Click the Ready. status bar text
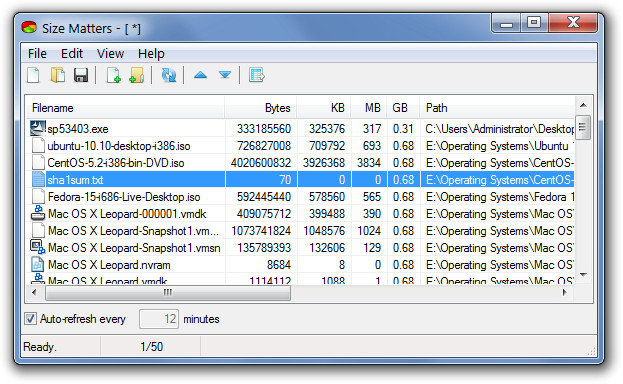The image size is (623, 384). point(40,347)
